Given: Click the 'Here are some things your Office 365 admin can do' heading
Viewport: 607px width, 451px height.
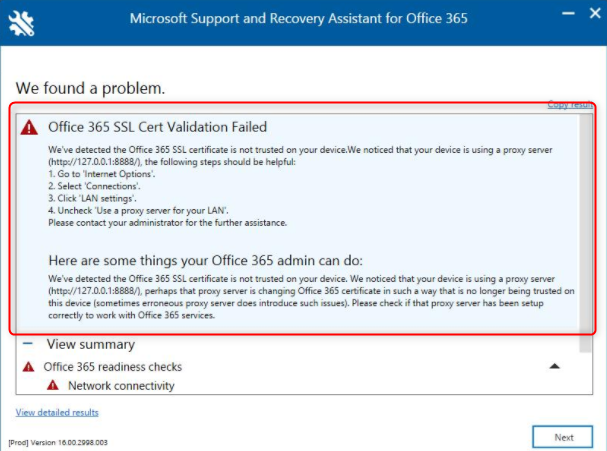Looking at the screenshot, I should (206, 261).
